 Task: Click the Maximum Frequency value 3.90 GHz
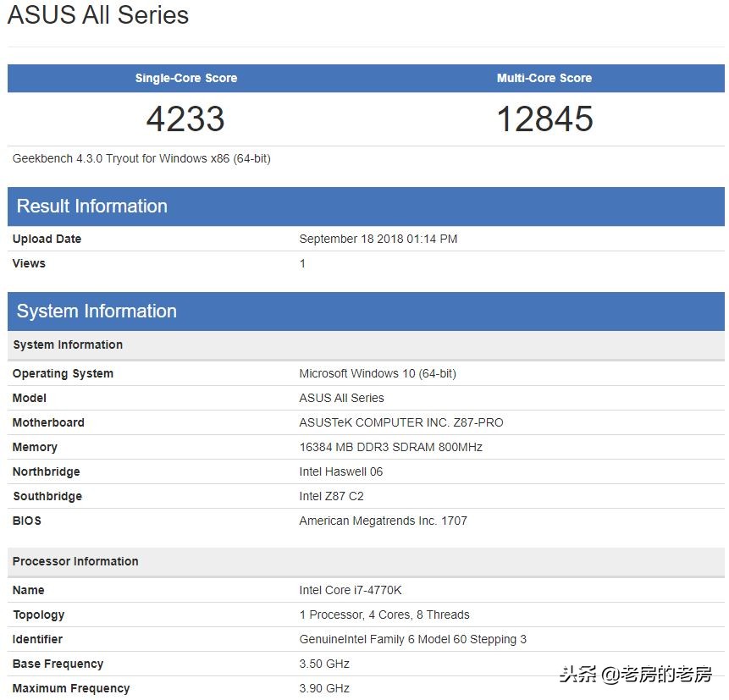[324, 688]
